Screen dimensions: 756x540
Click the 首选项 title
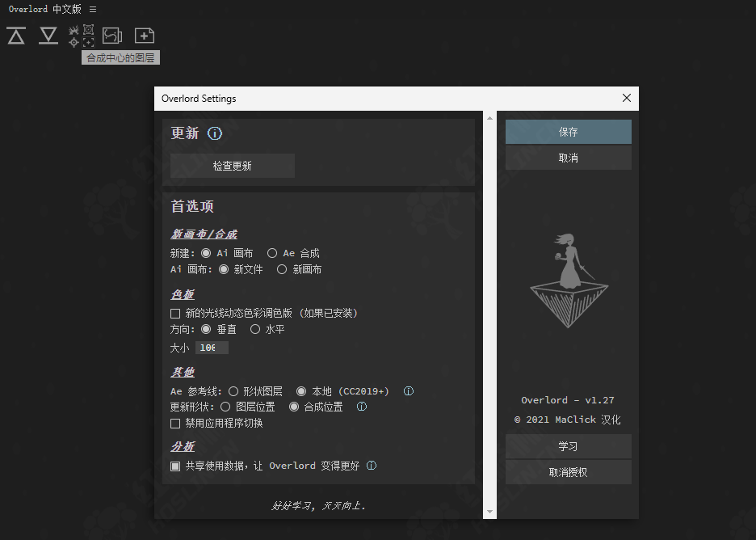(192, 206)
